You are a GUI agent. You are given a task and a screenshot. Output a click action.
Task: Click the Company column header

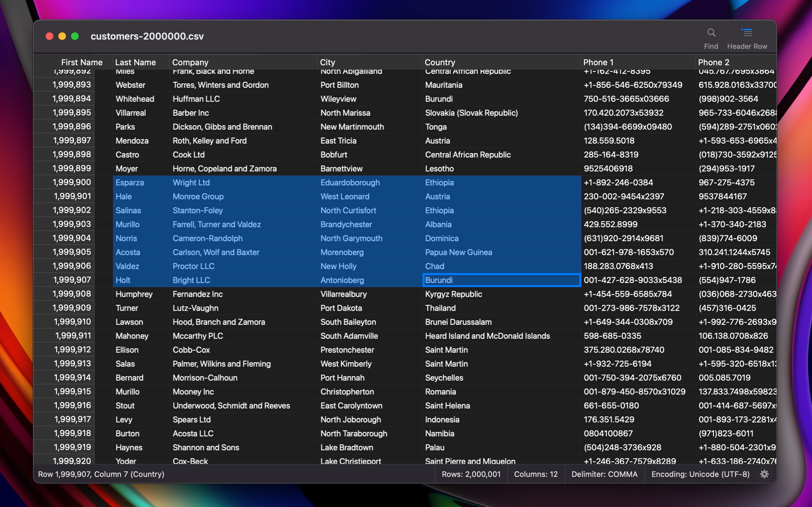[x=190, y=62]
